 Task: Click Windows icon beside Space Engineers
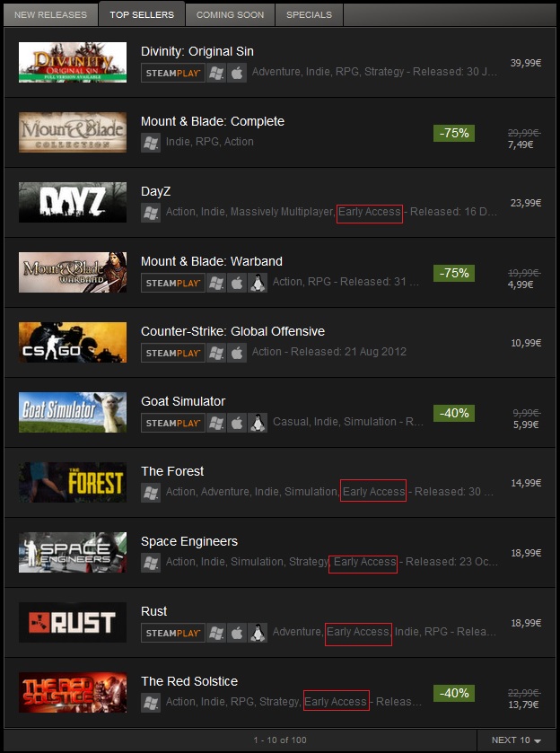151,563
